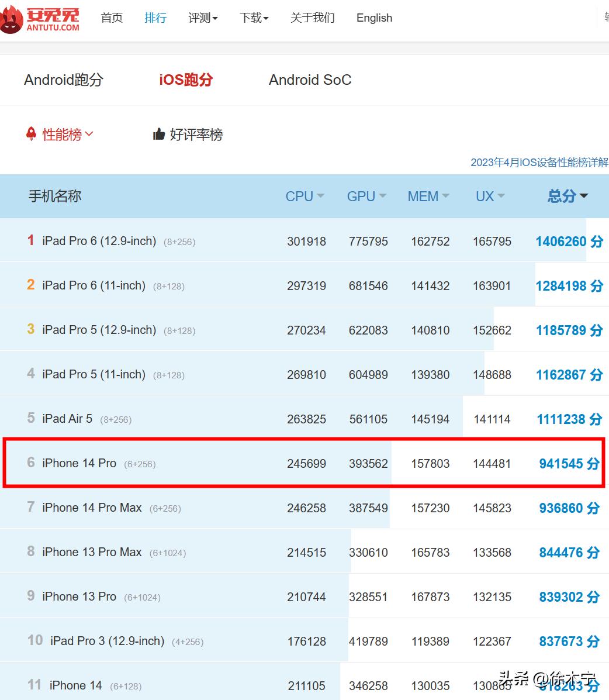The height and width of the screenshot is (700, 609).
Task: Click GPU score 419789
Action: (x=369, y=642)
